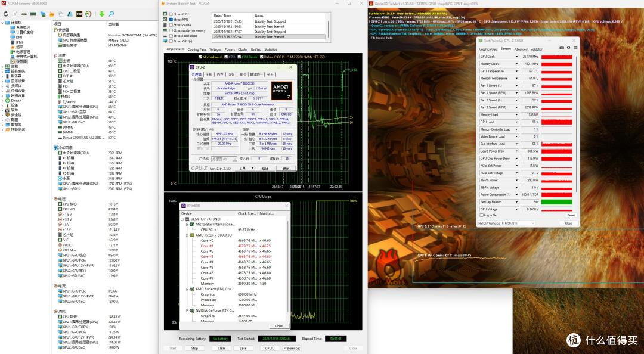Enable the Stress CPU checkbox
Screen dimensions: 644x354
pos(171,14)
